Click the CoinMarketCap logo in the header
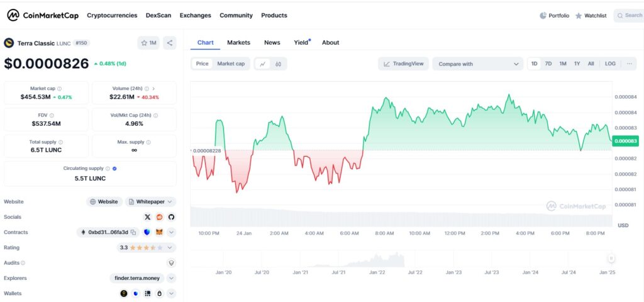Screen dimensions: 644x302 [43, 15]
